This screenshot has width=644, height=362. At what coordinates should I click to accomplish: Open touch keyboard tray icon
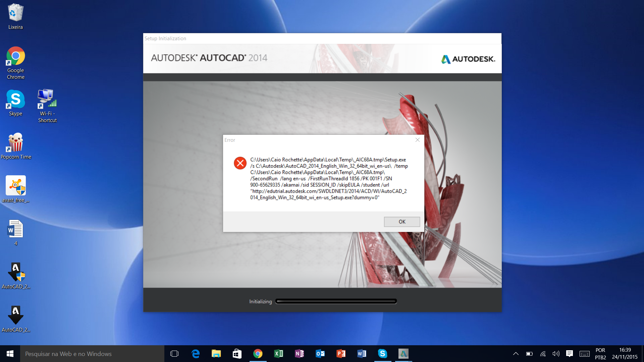point(585,354)
